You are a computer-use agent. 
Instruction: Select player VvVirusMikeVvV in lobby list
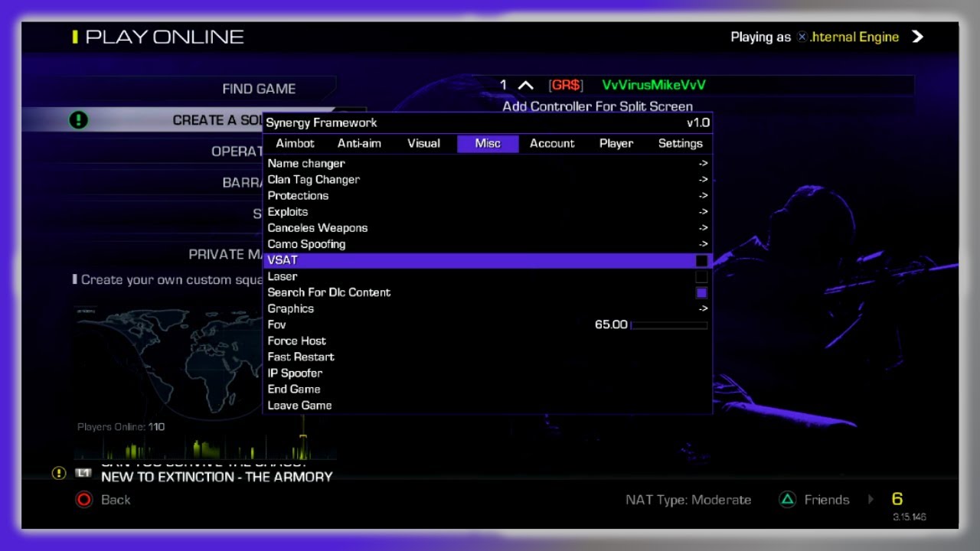654,85
